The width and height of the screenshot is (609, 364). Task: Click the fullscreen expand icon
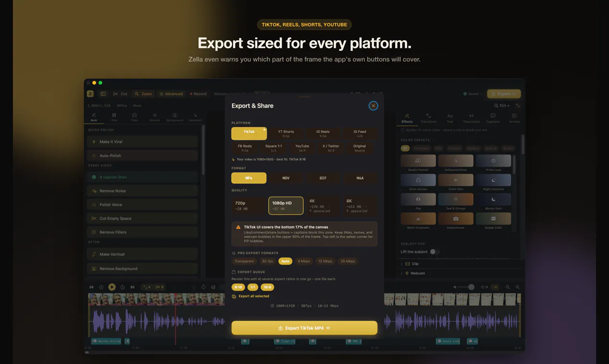coord(518,105)
